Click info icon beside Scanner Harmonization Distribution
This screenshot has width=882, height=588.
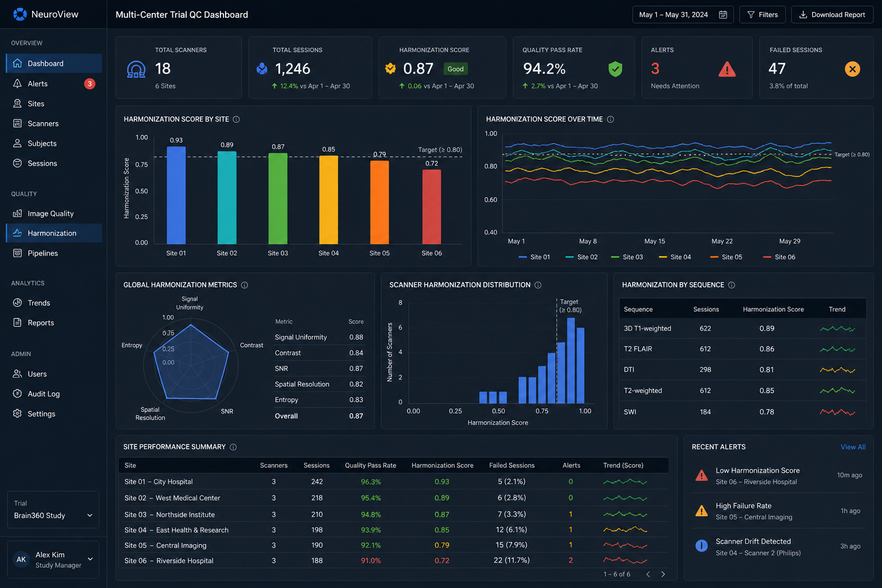point(538,285)
